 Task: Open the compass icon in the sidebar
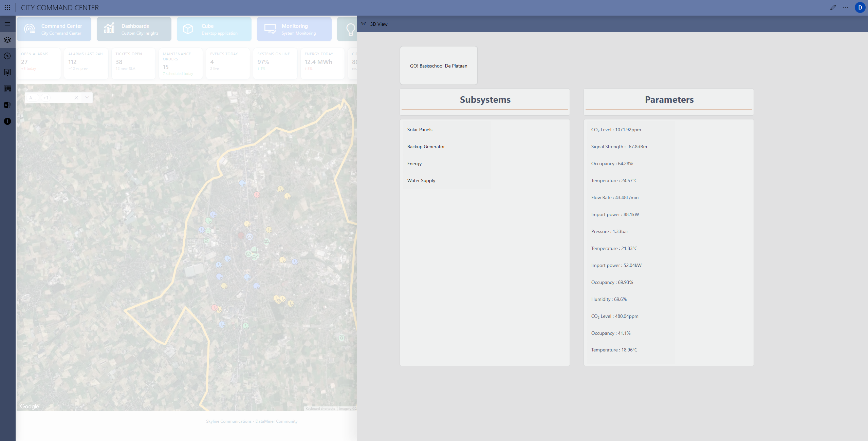click(7, 56)
